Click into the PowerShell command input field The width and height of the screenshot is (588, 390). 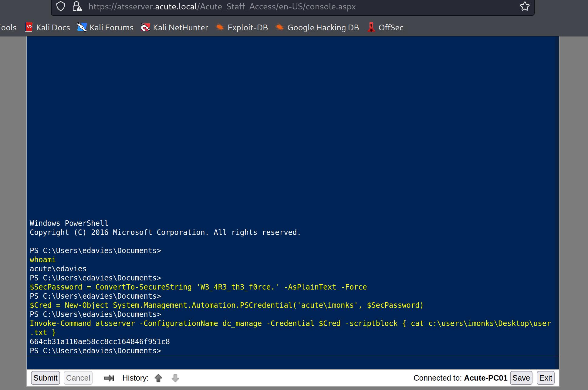pyautogui.click(x=292, y=363)
